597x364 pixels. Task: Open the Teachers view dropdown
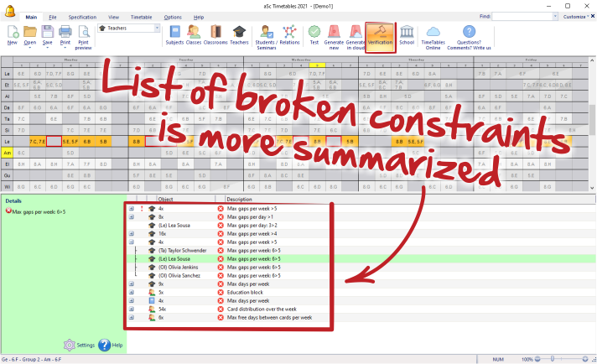tap(157, 29)
